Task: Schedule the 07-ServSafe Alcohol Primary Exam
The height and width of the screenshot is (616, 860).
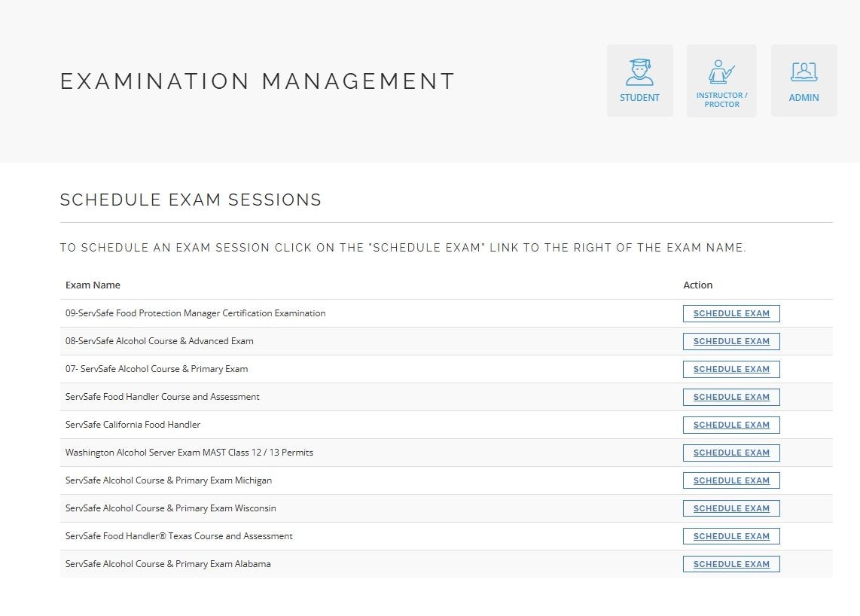Action: click(731, 369)
